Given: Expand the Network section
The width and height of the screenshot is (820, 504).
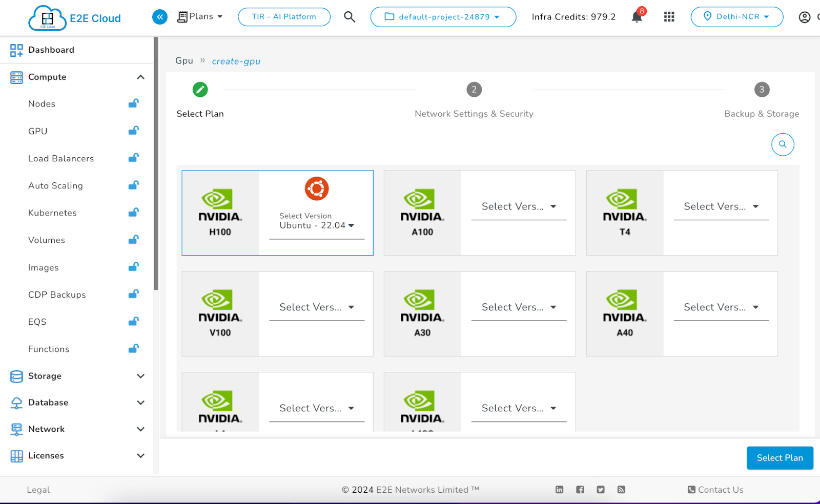Looking at the screenshot, I should (140, 429).
